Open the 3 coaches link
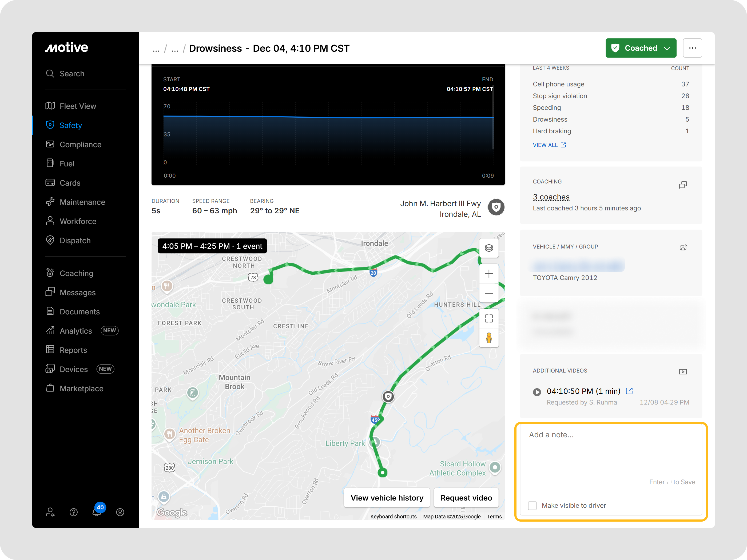This screenshot has width=747, height=560. pos(551,197)
